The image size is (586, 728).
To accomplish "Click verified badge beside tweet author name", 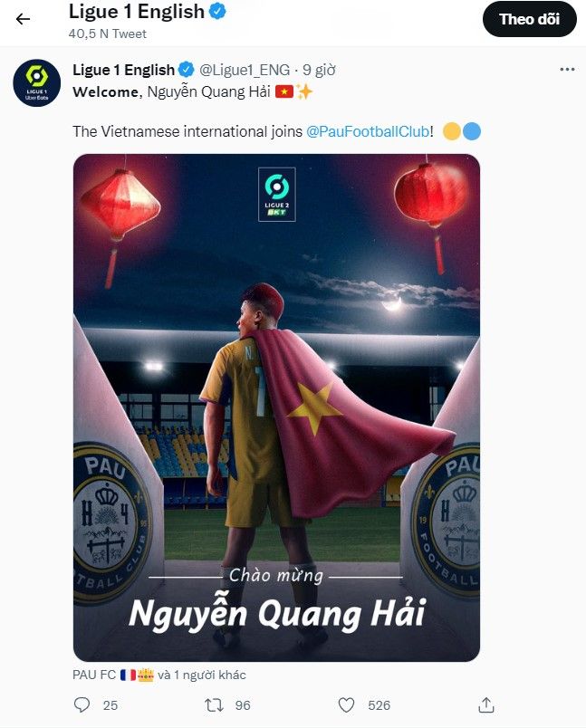I will [187, 70].
